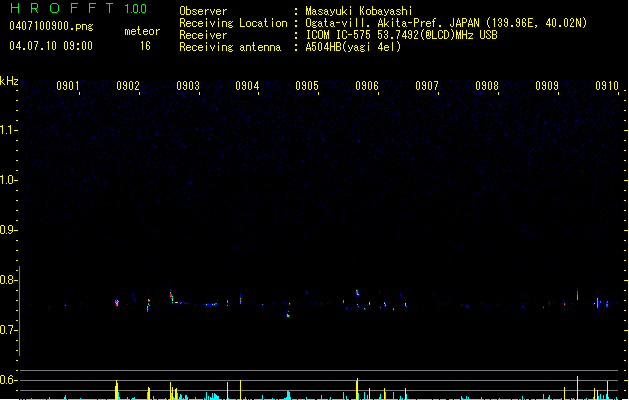The height and width of the screenshot is (400, 629).
Task: Click the 0.6 kHz frequency axis label
Action: pyautogui.click(x=7, y=380)
